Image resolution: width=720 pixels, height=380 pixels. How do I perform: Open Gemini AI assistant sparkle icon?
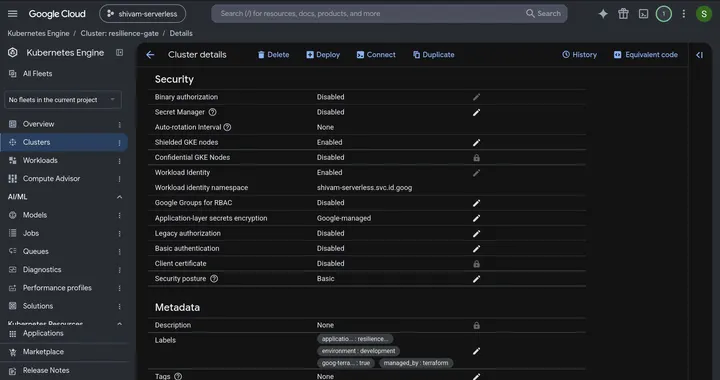pyautogui.click(x=603, y=14)
